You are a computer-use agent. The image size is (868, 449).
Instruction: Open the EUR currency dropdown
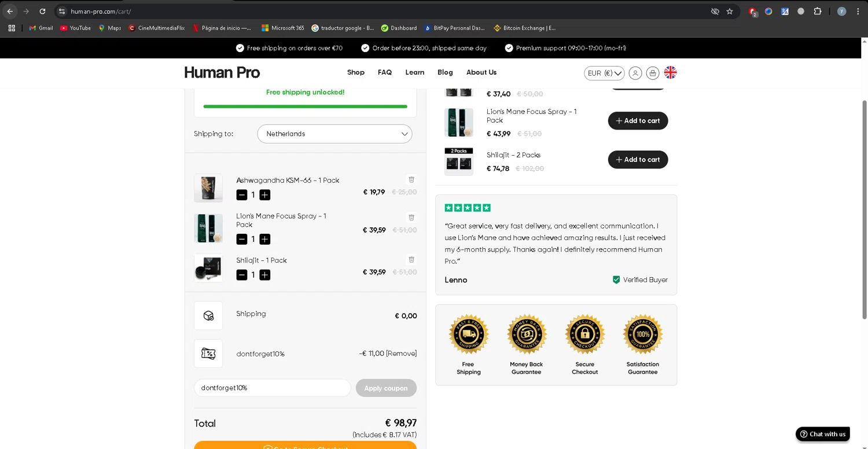pos(604,73)
